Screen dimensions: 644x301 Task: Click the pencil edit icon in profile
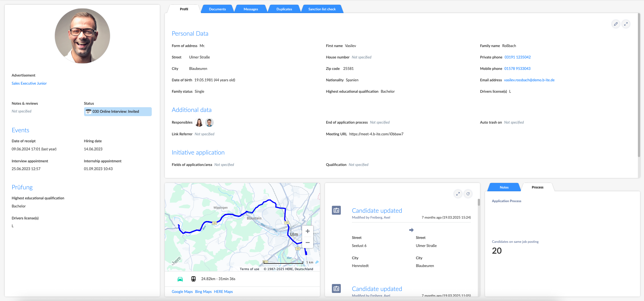click(616, 24)
